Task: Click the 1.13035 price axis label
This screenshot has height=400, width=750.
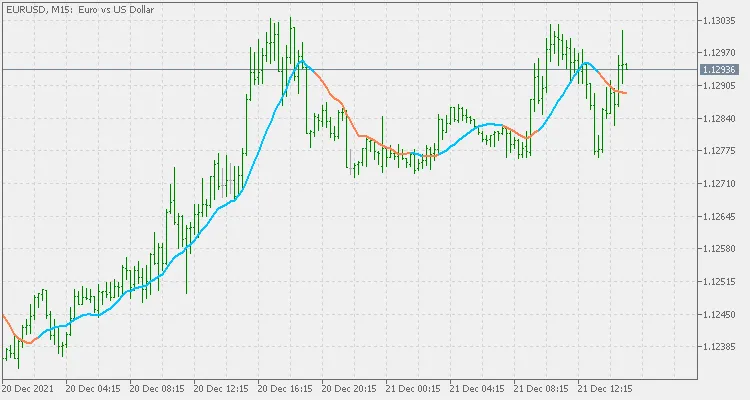Action: click(x=720, y=21)
